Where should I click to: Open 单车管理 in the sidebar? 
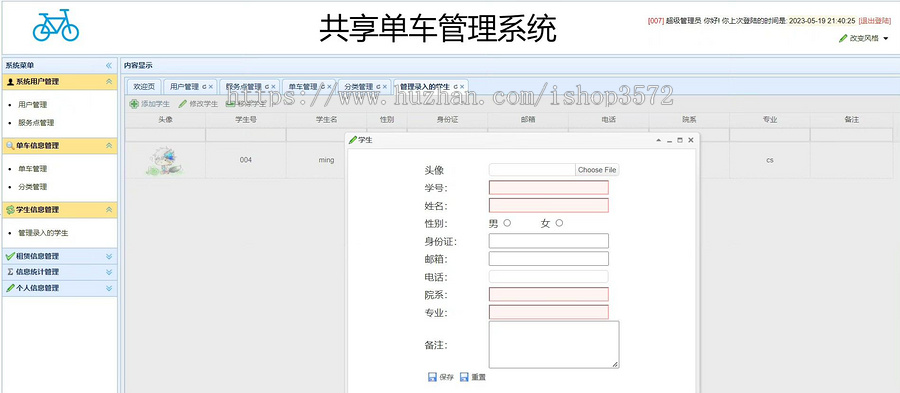click(33, 169)
